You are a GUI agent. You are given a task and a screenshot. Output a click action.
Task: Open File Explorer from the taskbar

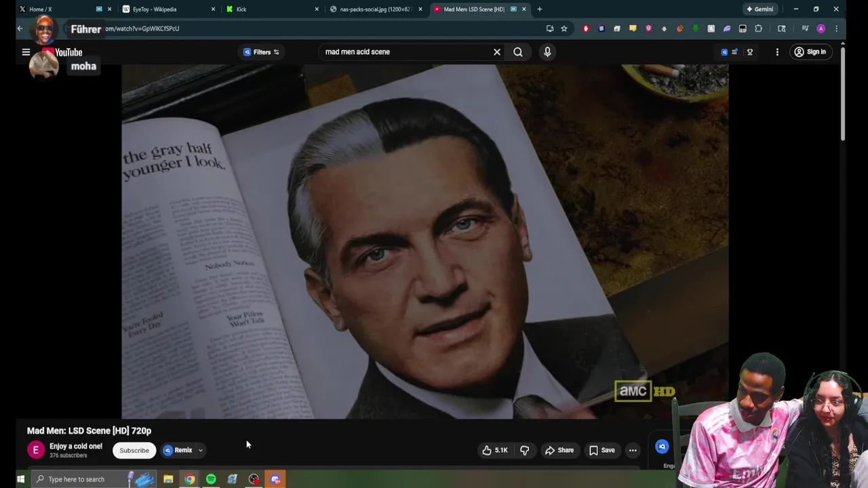(168, 479)
